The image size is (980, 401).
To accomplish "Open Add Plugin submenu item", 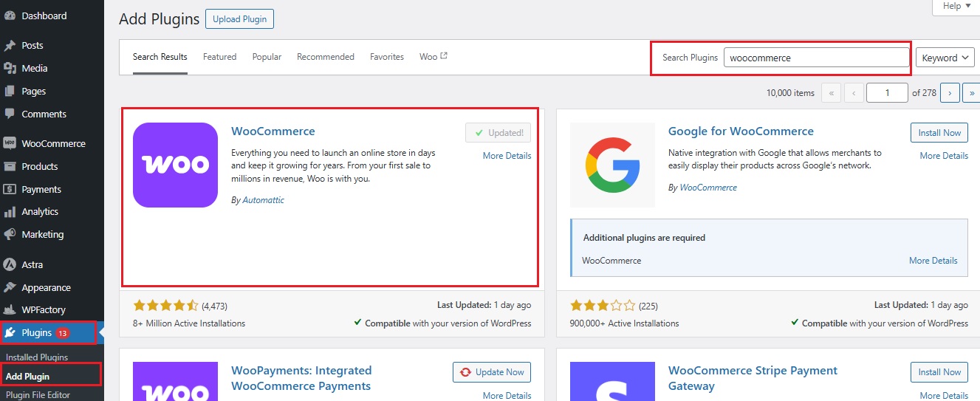I will [x=27, y=377].
